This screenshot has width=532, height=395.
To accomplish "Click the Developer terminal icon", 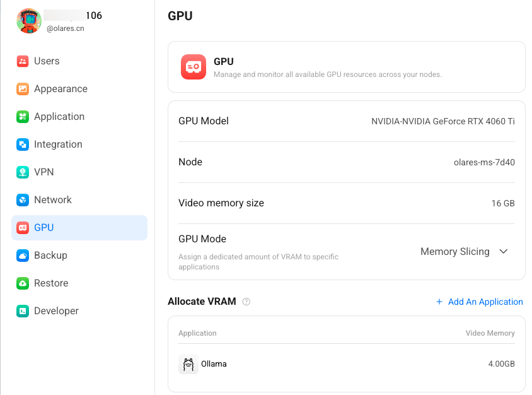I will coord(22,310).
